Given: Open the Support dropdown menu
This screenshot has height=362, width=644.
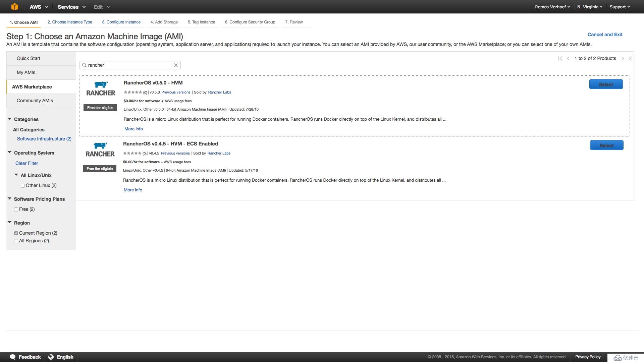Looking at the screenshot, I should [620, 7].
